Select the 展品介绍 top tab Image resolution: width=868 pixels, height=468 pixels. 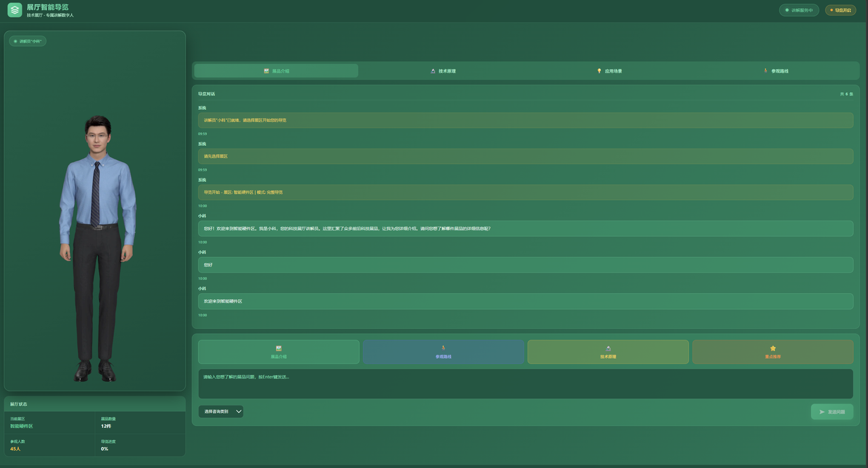point(277,71)
